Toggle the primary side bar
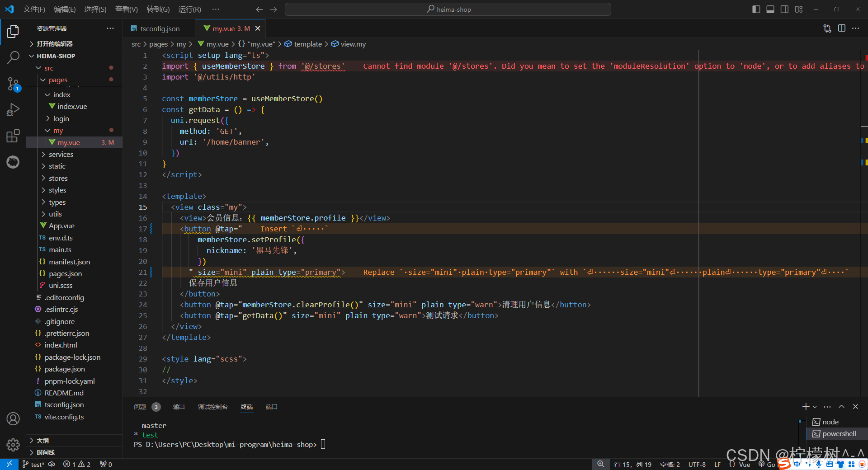Screen dimensions: 868x470 [x=756, y=9]
